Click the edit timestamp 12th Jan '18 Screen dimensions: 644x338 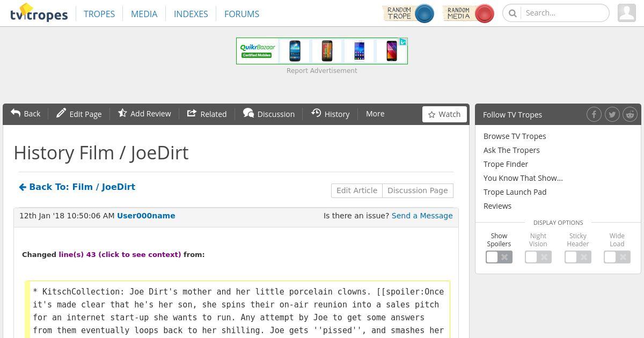(67, 216)
